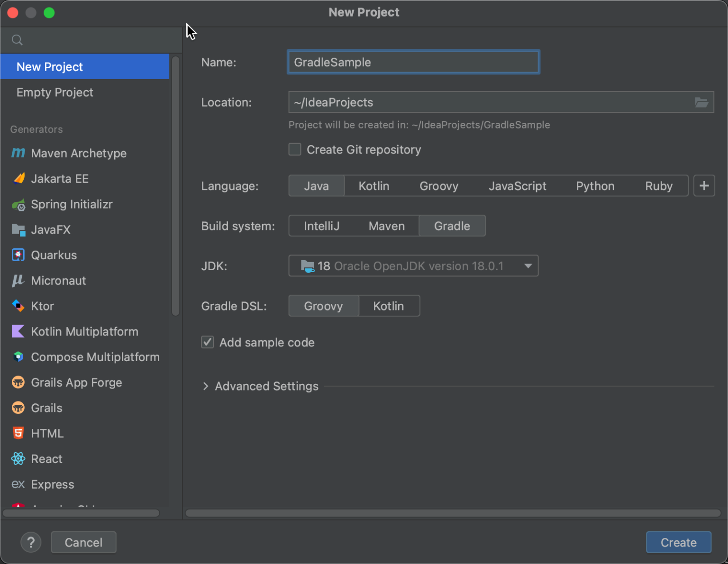The width and height of the screenshot is (728, 564).
Task: Disable the Add sample code option
Action: (207, 342)
